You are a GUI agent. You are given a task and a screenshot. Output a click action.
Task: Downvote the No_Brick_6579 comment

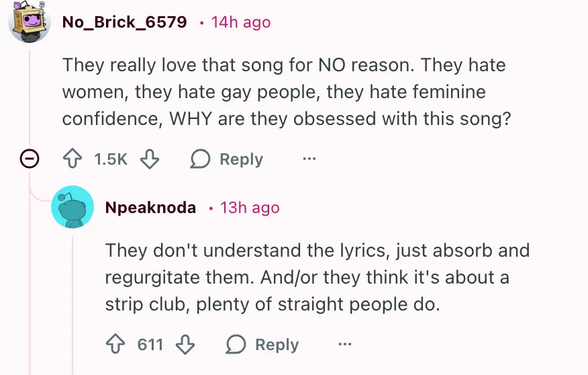coord(149,159)
